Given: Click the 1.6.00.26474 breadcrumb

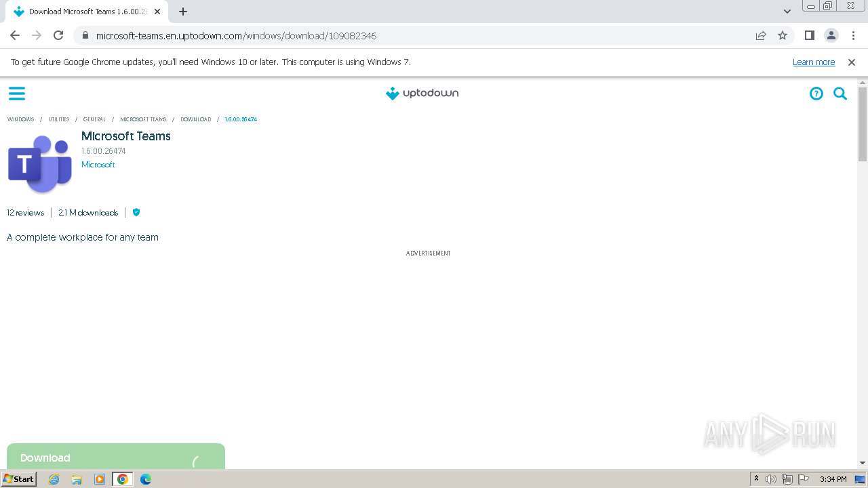Looking at the screenshot, I should [x=241, y=119].
